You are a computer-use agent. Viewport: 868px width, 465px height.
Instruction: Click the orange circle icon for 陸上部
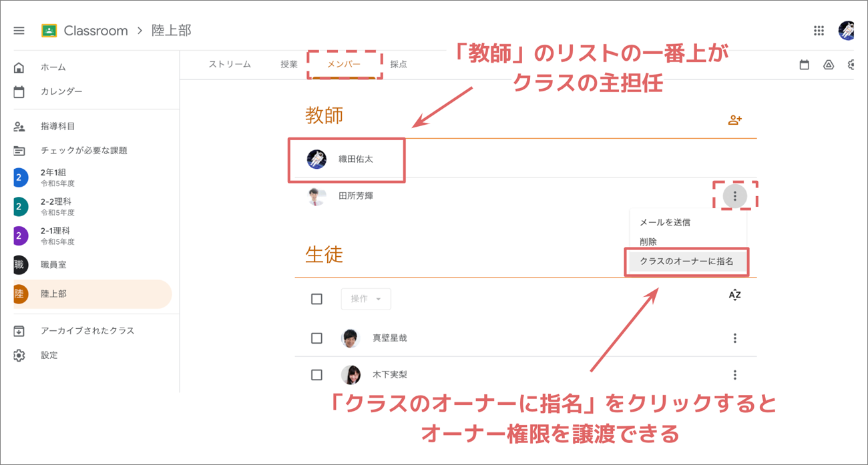coord(19,294)
